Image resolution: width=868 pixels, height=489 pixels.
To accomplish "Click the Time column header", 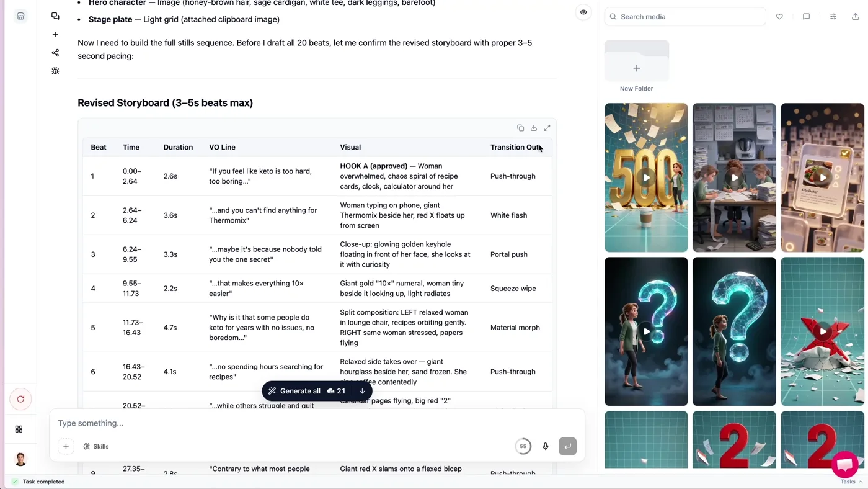I will (x=131, y=147).
